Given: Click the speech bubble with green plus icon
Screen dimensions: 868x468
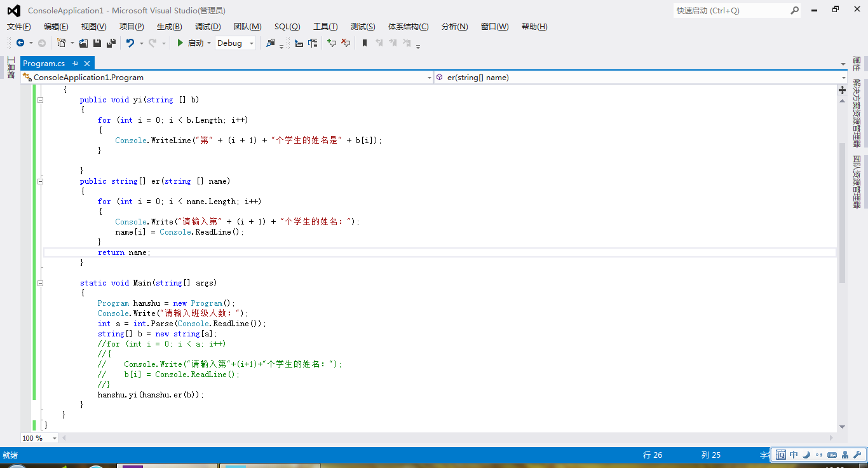Looking at the screenshot, I should 331,43.
